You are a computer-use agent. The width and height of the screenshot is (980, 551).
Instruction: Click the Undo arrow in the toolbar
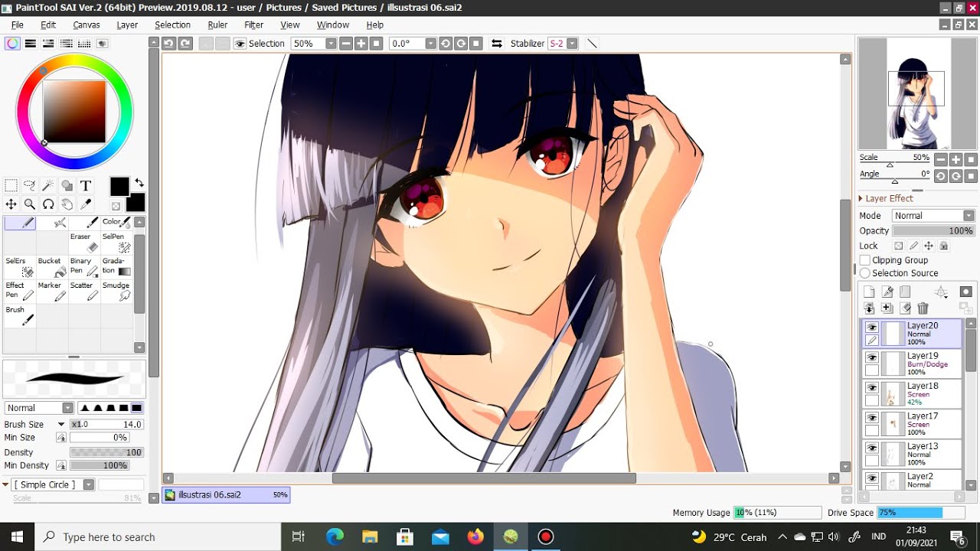[169, 44]
